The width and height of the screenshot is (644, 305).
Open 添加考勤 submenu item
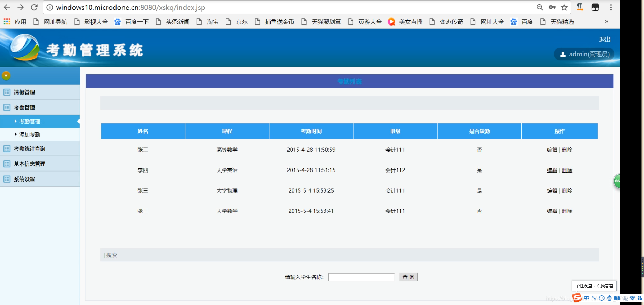[x=40, y=135]
